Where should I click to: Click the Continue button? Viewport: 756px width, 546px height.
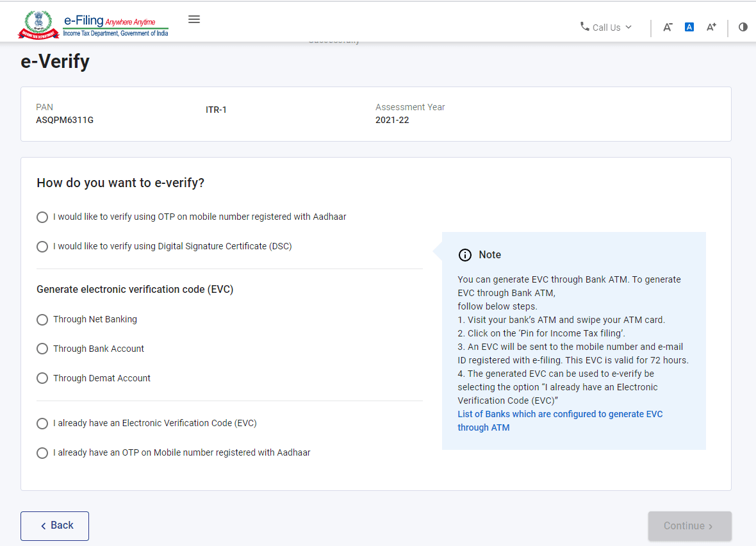[x=689, y=525]
